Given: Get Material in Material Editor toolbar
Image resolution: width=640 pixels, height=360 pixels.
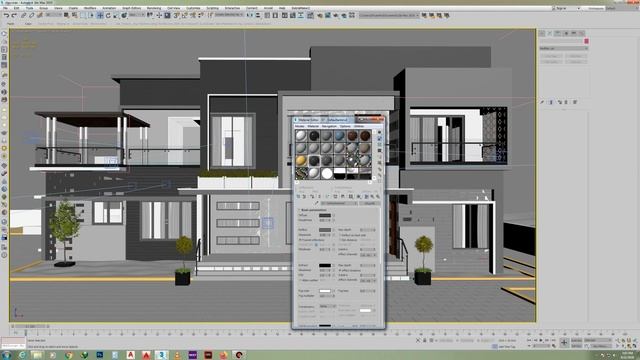Looking at the screenshot, I should tap(298, 197).
